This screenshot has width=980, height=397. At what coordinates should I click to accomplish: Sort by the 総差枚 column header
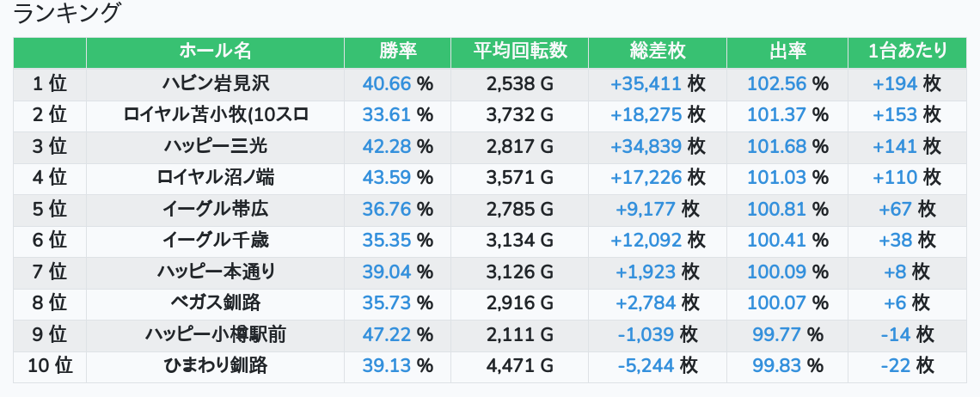coord(658,52)
